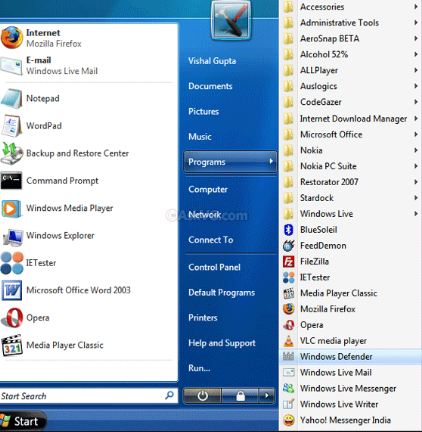Open Computer from Start menu
The width and height of the screenshot is (422, 432).
click(x=208, y=189)
